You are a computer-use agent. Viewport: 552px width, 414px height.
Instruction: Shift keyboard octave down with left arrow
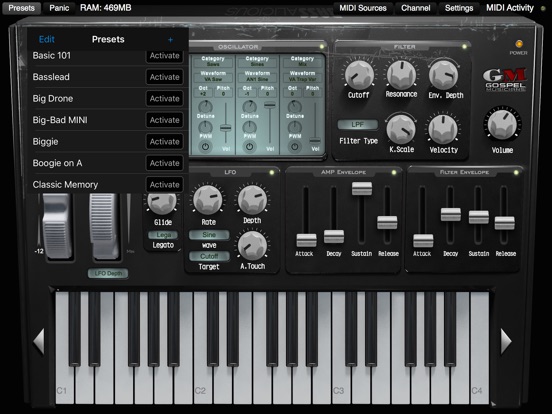(x=39, y=341)
